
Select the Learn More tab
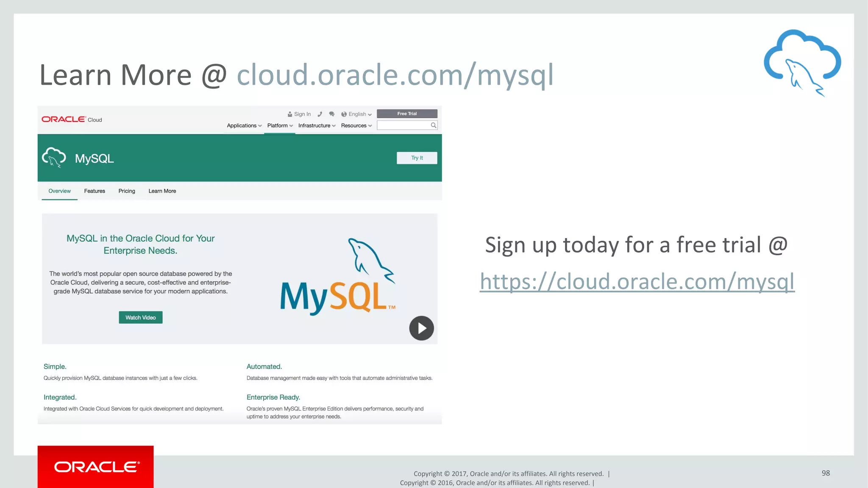point(162,191)
